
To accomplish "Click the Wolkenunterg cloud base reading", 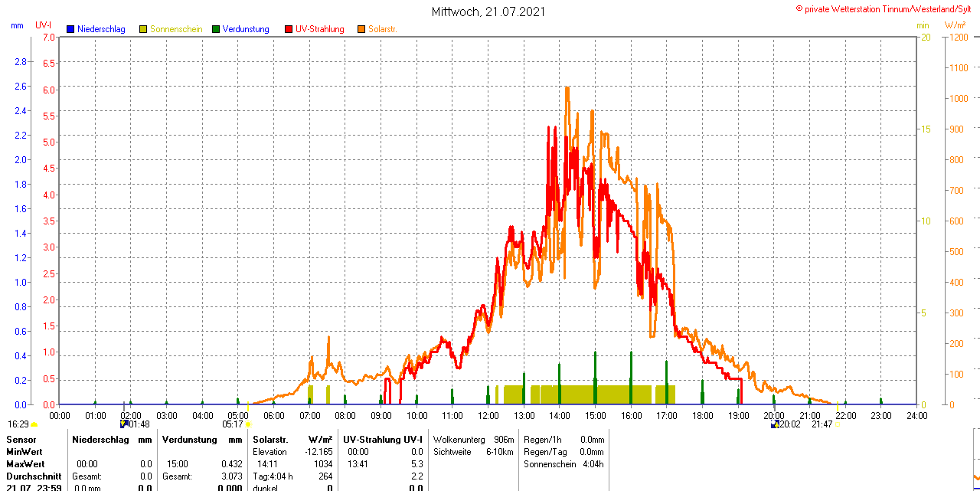I will 473,440.
